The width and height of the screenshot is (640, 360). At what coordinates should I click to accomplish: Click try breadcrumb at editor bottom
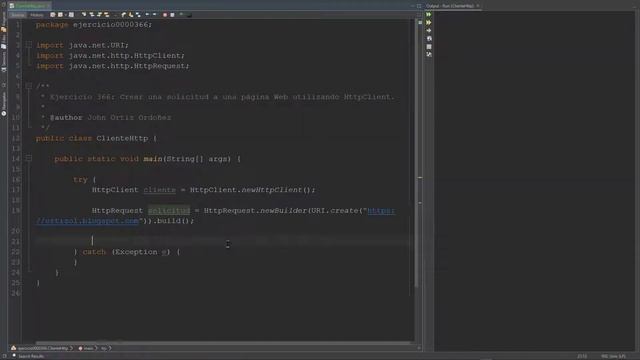[104, 348]
